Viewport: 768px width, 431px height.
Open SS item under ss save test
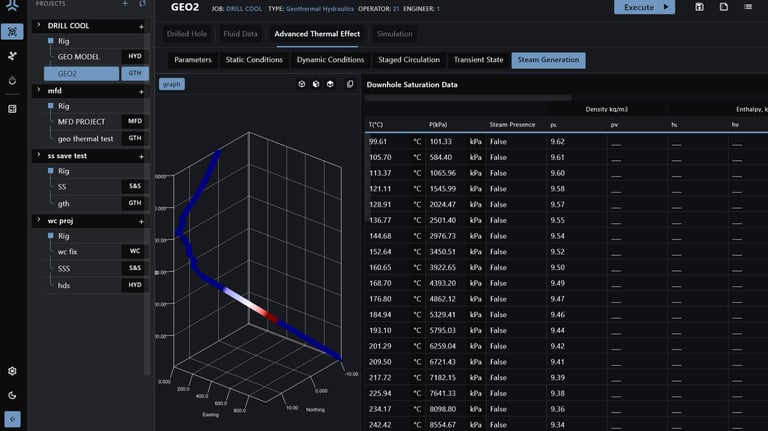[62, 187]
